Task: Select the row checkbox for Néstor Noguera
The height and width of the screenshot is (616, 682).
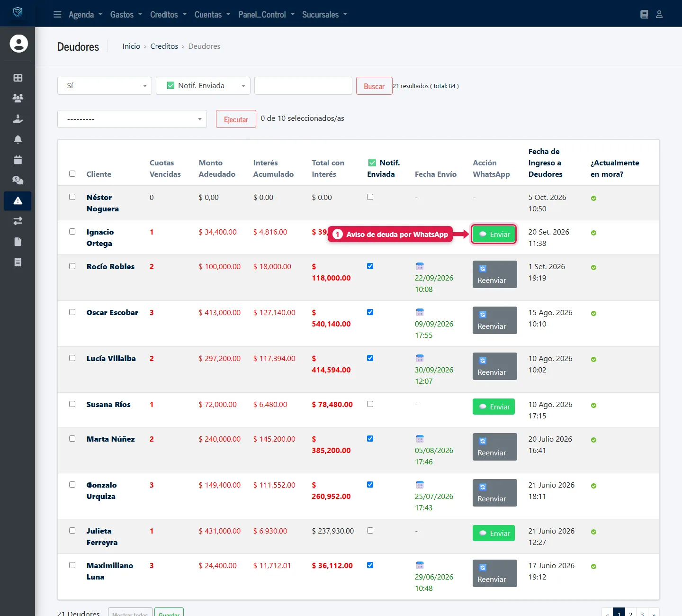Action: [72, 197]
